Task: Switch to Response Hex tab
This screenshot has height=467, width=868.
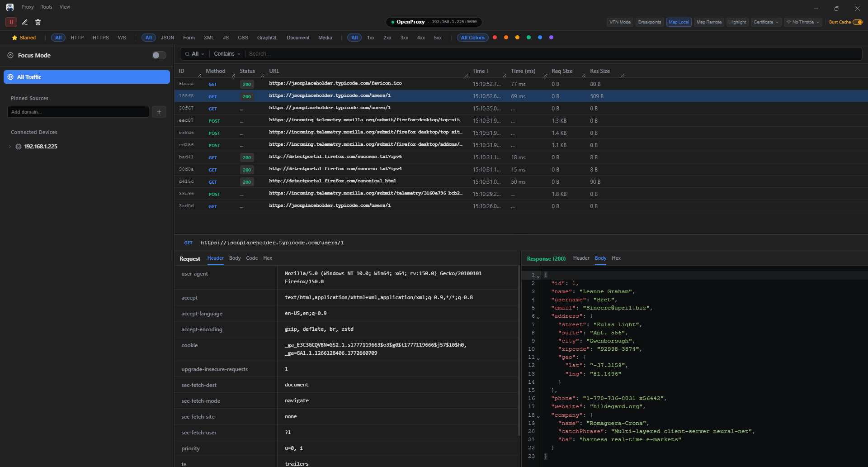Action: (x=616, y=258)
